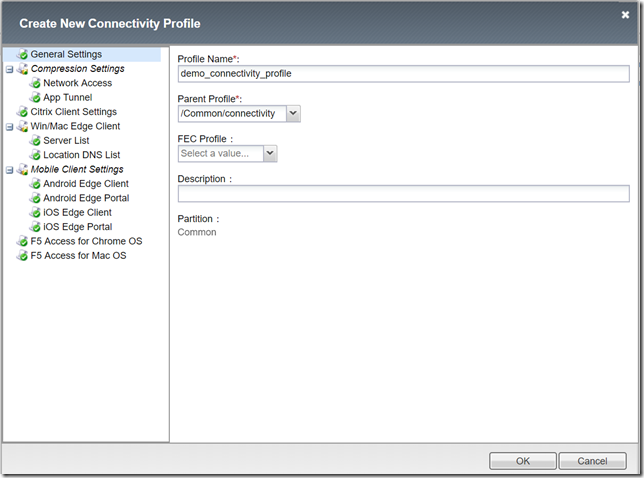Image resolution: width=644 pixels, height=478 pixels.
Task: Open the Parent Profile dropdown
Action: coord(293,114)
